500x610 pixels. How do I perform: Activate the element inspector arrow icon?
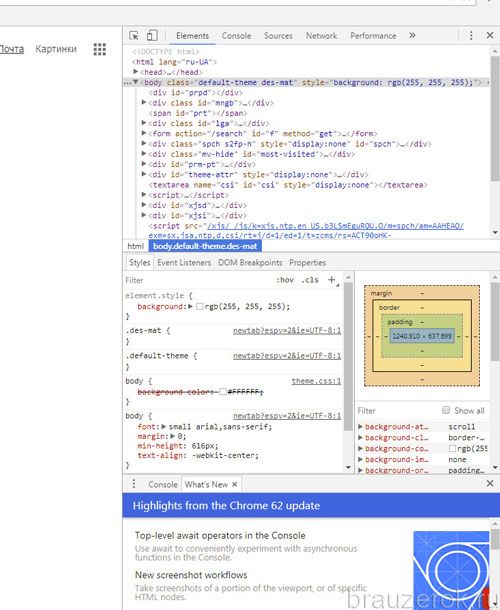click(134, 36)
